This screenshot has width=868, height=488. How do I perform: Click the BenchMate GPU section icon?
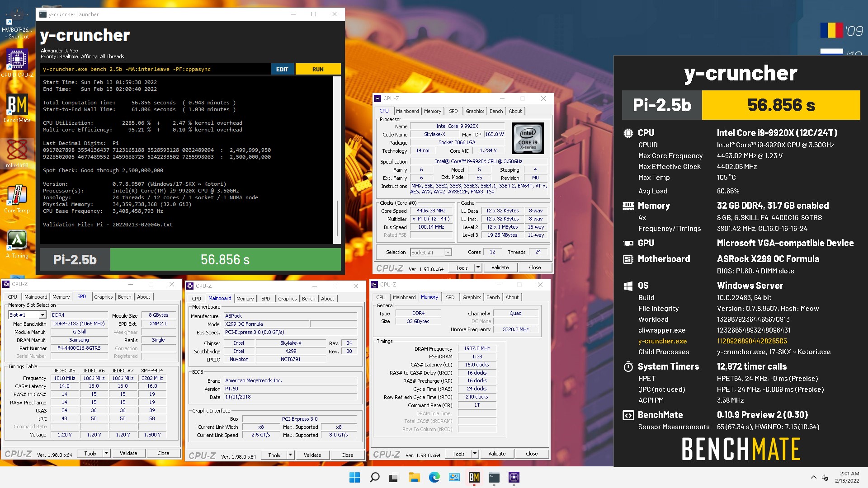click(628, 243)
